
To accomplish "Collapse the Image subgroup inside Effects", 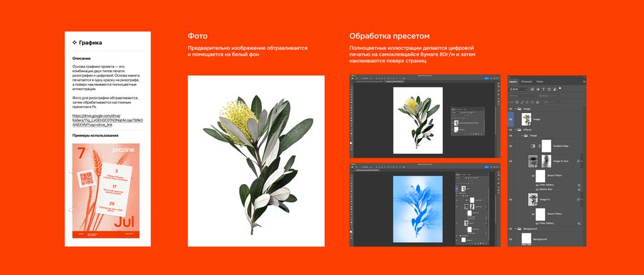I will pos(522,135).
